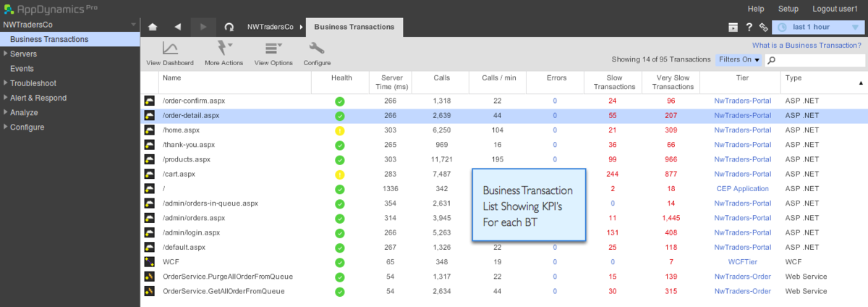The image size is (868, 307).
Task: Open the View Dashboard chart icon
Action: (171, 49)
